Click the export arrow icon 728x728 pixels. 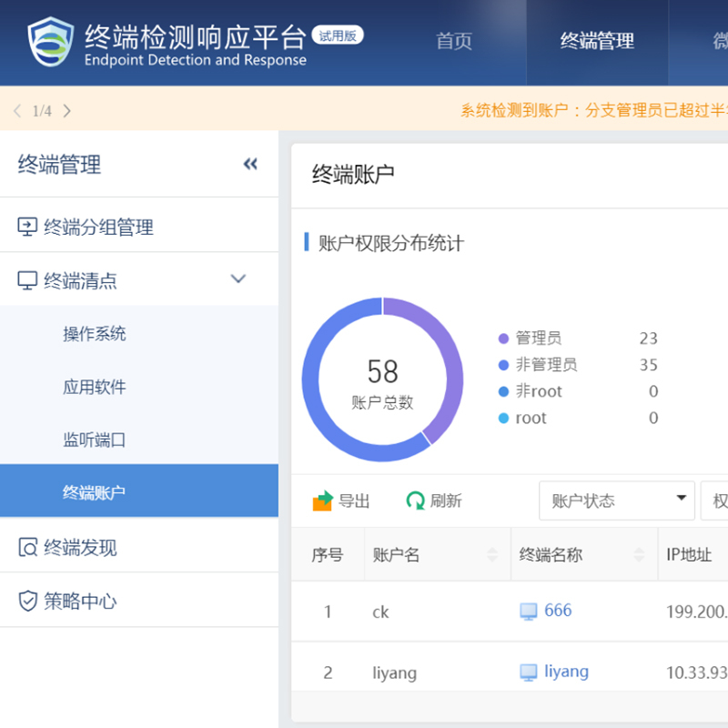coord(323,501)
